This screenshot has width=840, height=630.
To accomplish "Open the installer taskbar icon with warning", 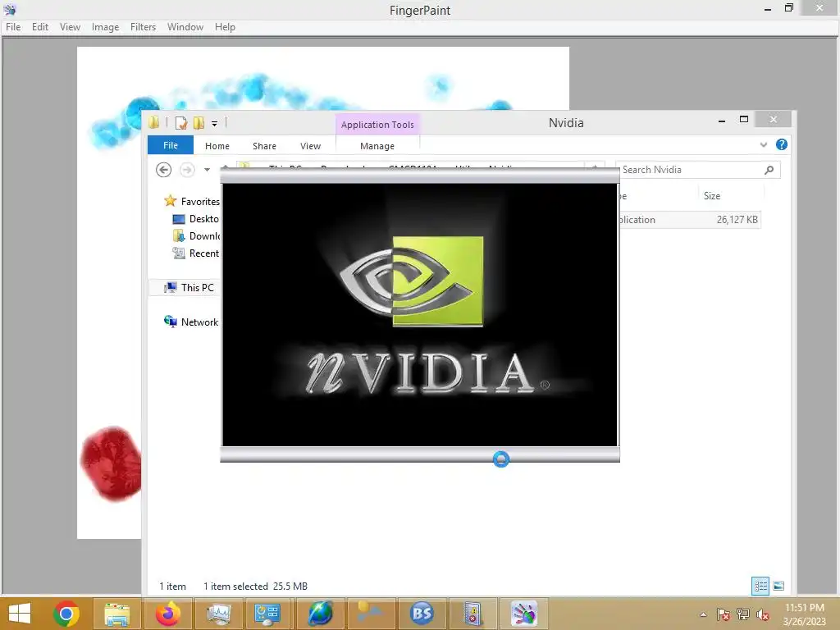I will coord(472,614).
